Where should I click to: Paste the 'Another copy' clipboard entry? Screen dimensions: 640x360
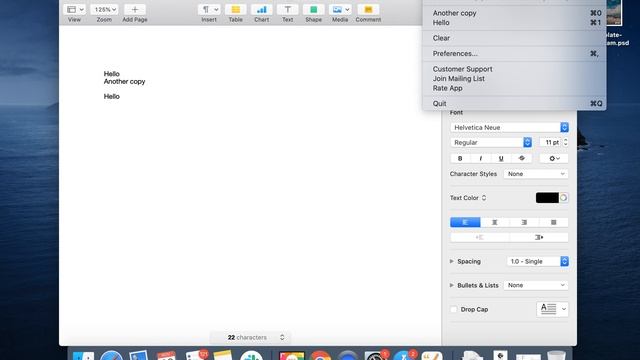[x=514, y=13]
